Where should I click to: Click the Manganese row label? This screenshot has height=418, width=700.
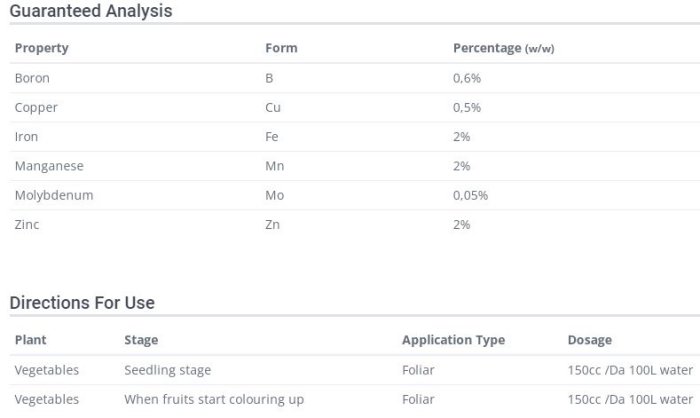pos(49,166)
